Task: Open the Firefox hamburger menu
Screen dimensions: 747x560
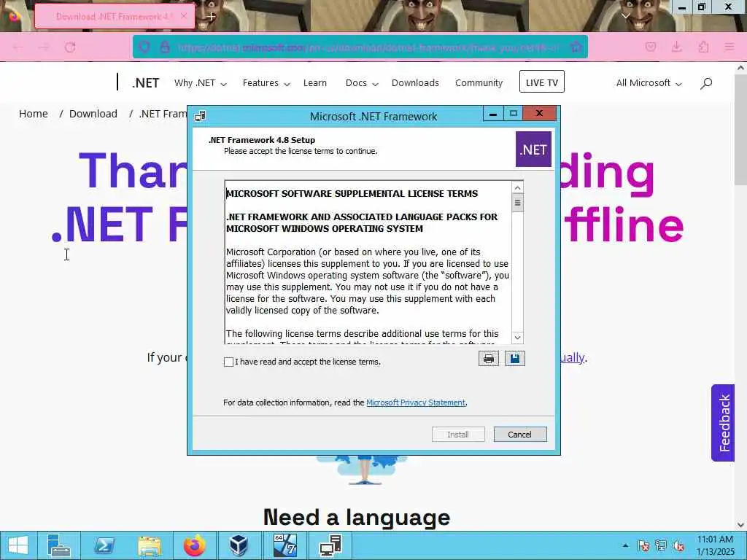Action: point(729,47)
